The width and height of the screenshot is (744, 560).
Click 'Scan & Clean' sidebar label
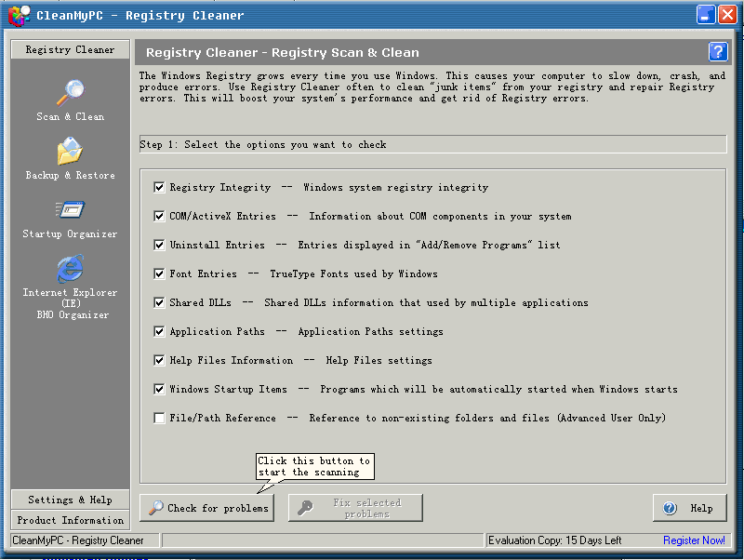tap(71, 117)
